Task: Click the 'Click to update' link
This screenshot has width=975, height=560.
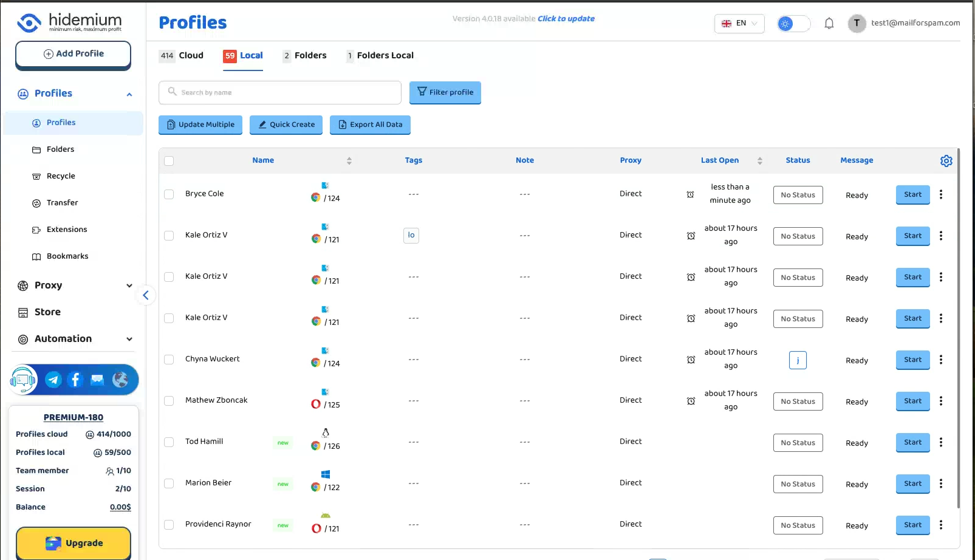Action: point(566,19)
